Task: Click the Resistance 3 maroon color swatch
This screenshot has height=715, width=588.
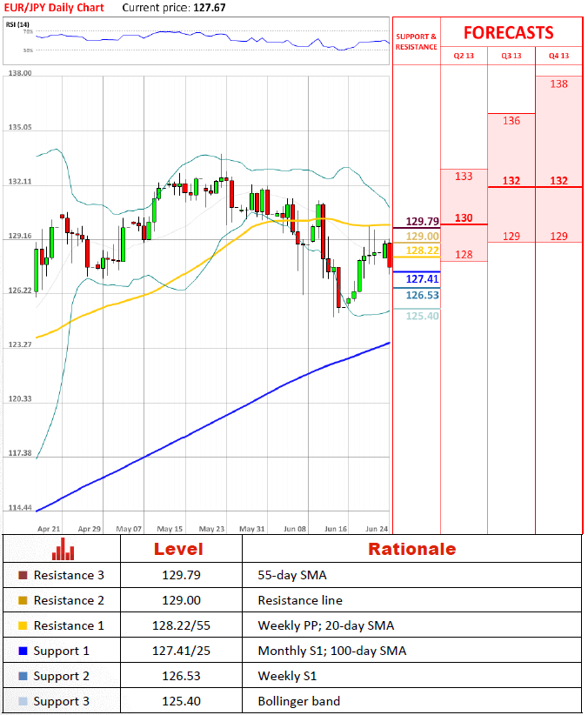Action: (x=23, y=575)
